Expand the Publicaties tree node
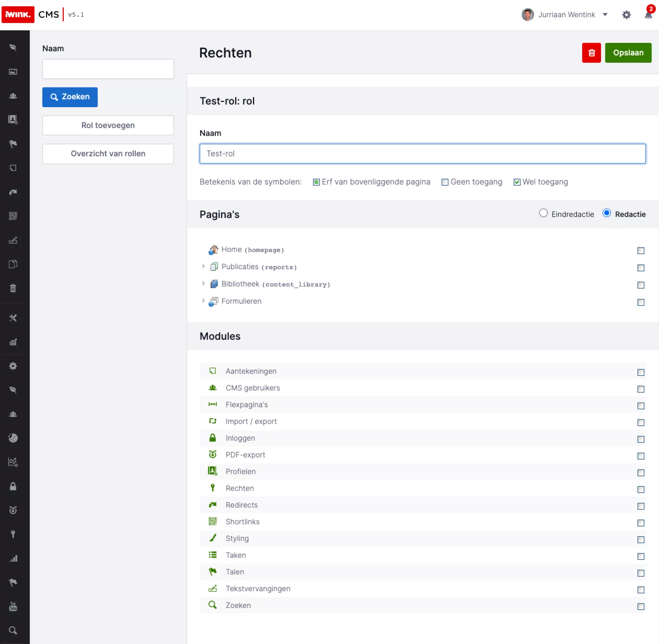This screenshot has width=659, height=644. [x=203, y=266]
